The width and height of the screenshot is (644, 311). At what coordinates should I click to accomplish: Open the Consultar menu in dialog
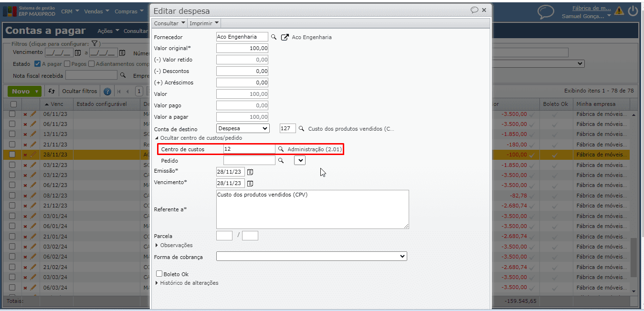(x=169, y=23)
